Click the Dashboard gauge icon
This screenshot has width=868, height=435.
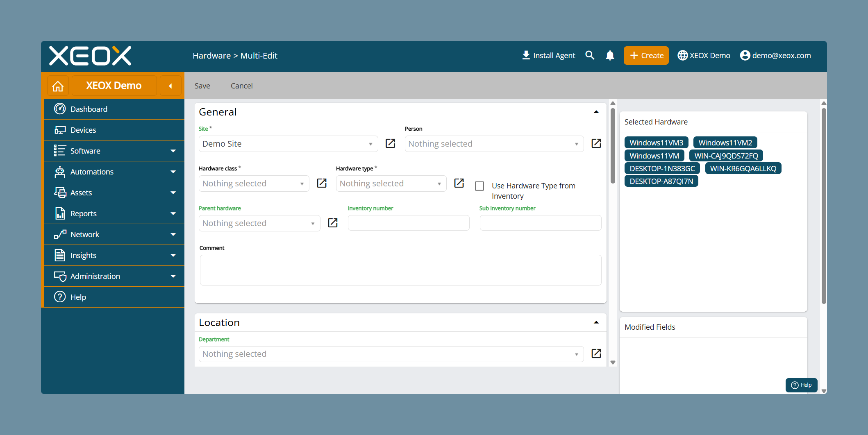pyautogui.click(x=60, y=109)
